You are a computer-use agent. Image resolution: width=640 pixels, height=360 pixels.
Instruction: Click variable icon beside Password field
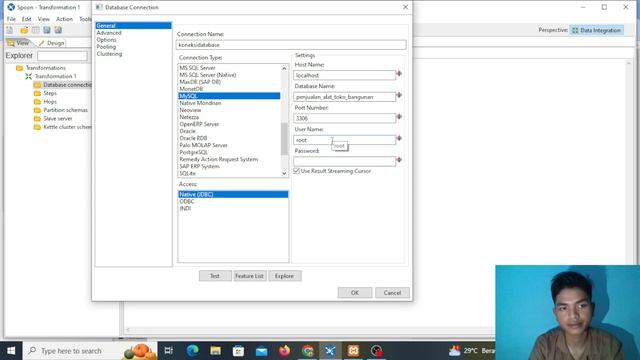click(x=399, y=160)
